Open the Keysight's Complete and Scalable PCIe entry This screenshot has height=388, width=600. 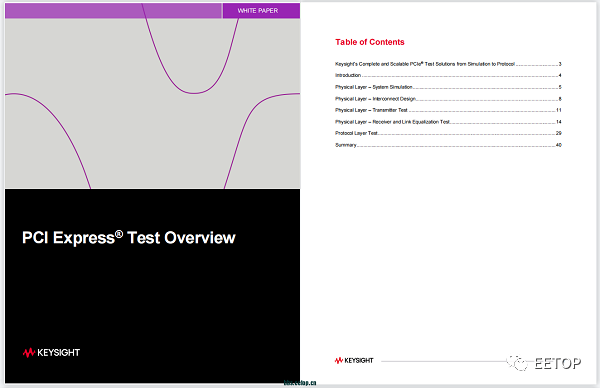(x=448, y=64)
